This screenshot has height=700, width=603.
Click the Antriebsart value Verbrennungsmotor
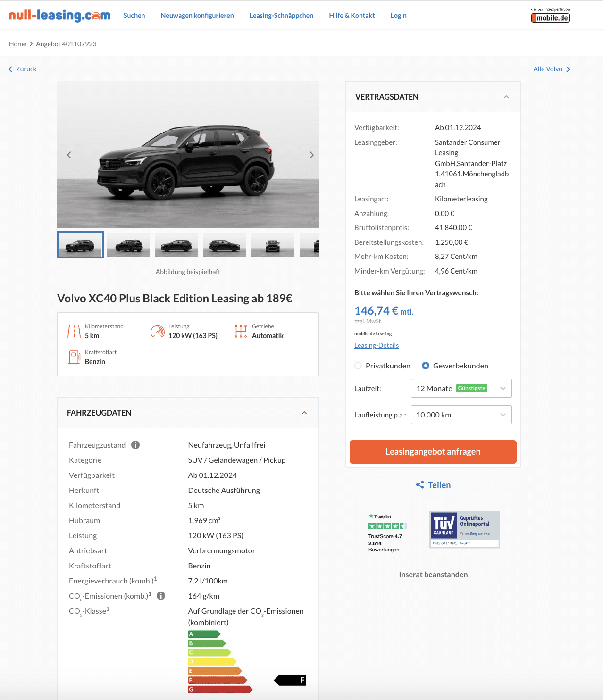pyautogui.click(x=222, y=550)
